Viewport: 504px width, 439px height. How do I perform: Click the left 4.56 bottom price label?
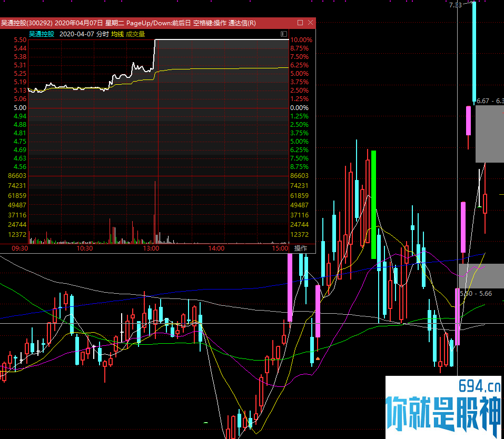pyautogui.click(x=20, y=166)
